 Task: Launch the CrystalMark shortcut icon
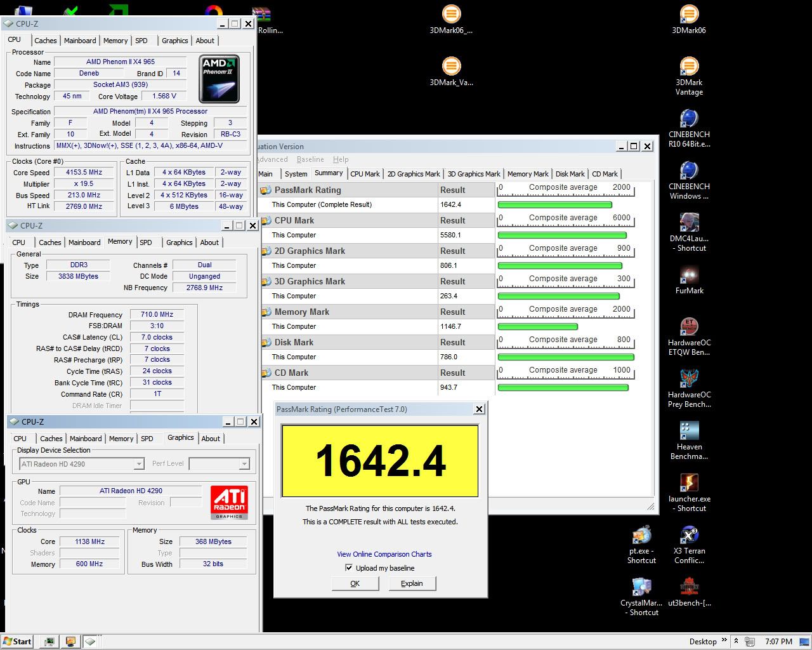(x=641, y=588)
